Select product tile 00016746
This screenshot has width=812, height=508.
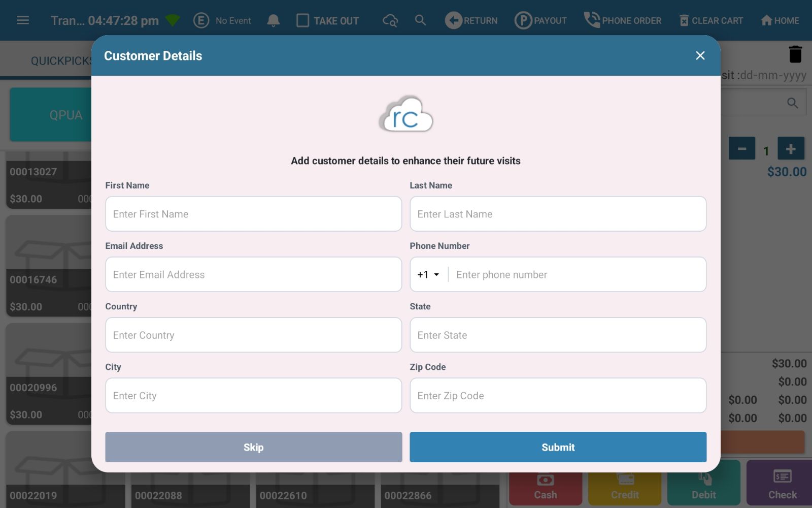(49, 266)
